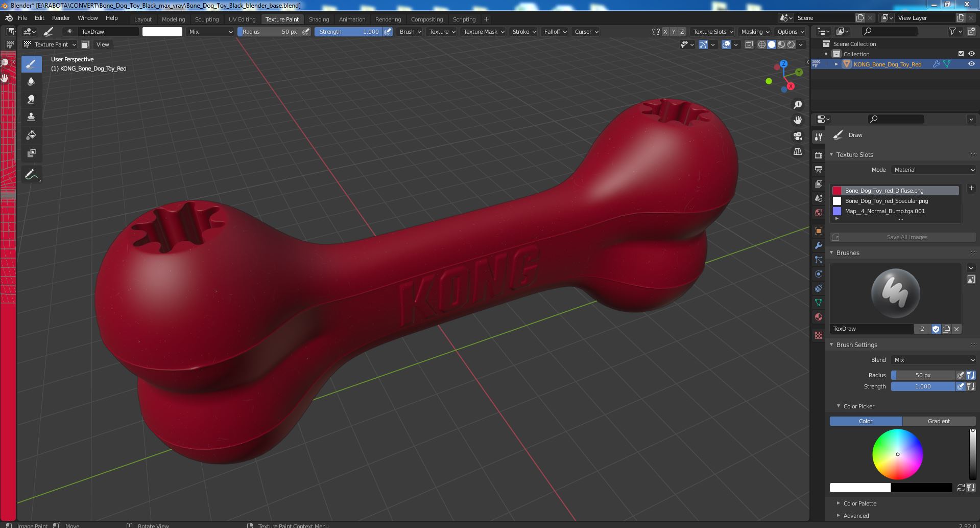980x528 pixels.
Task: Click the viewport zoom magnifier gizmo
Action: tap(798, 105)
